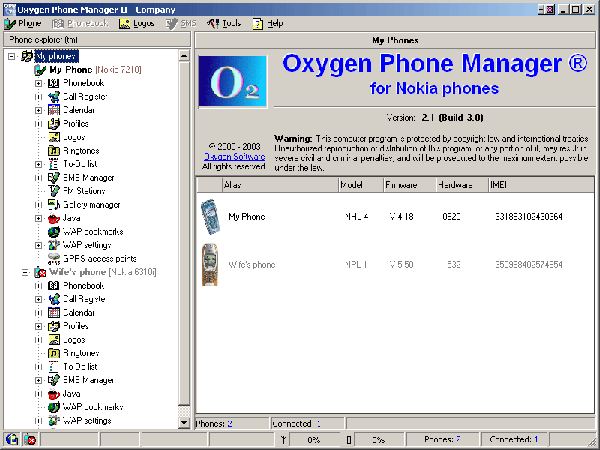Expand WAP settings under My Phone
Screen dimensions: 600x450
(38, 245)
